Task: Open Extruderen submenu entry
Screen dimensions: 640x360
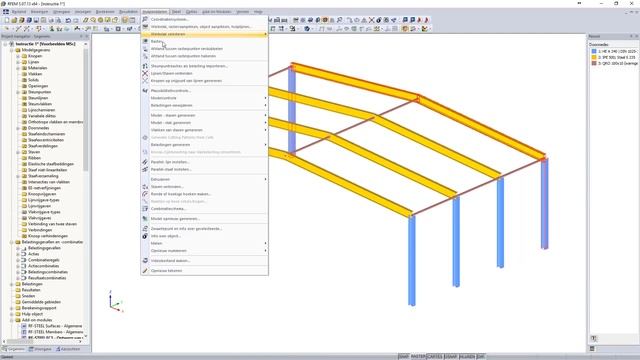Action: 204,179
